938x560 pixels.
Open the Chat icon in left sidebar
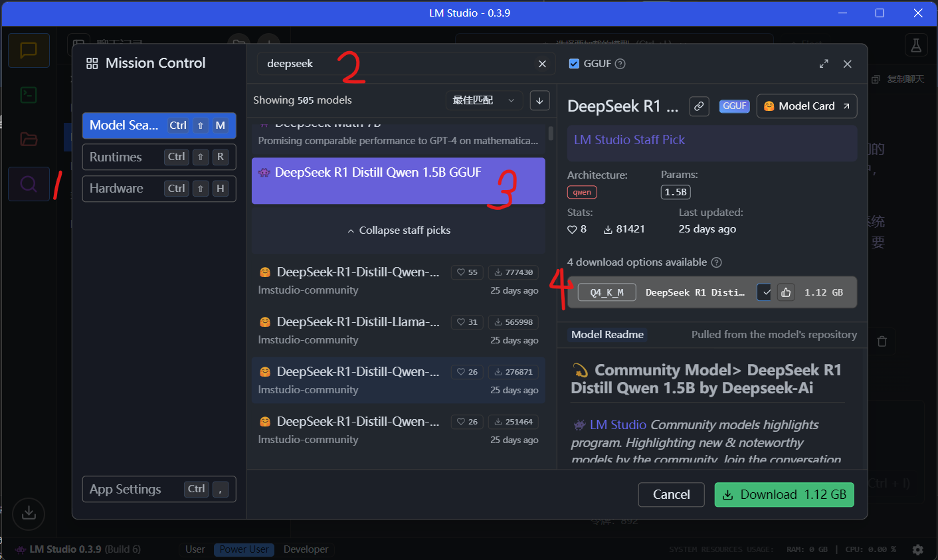coord(29,50)
